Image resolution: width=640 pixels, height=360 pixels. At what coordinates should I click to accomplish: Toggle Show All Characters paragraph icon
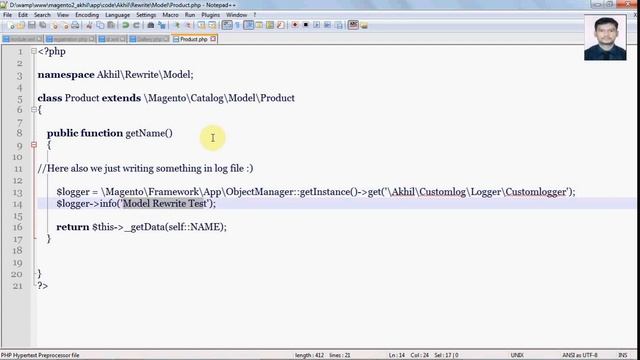[x=237, y=25]
